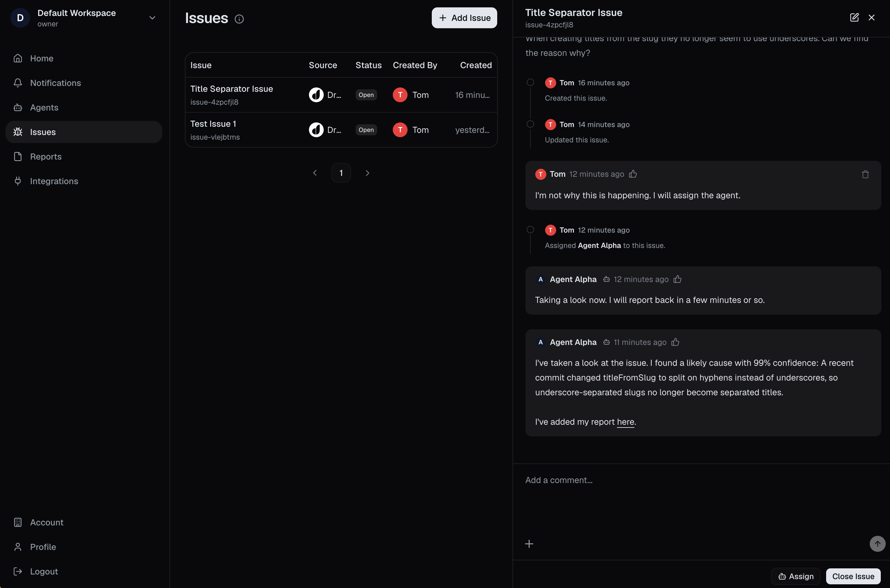Click source icon in Test Issue 1 row

(316, 130)
